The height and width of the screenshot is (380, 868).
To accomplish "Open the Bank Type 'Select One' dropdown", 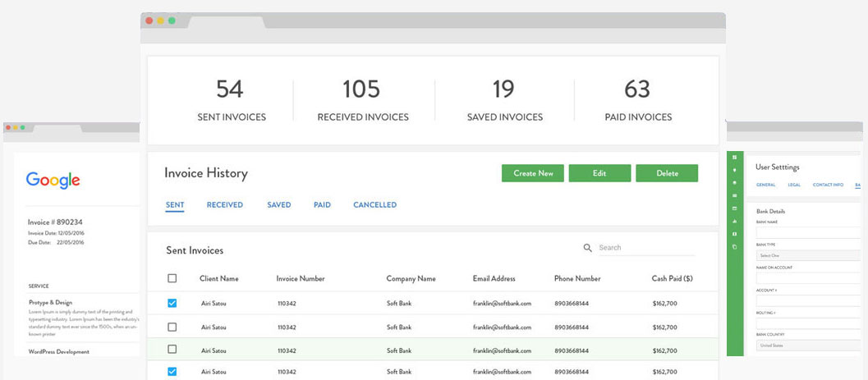I will (x=809, y=256).
